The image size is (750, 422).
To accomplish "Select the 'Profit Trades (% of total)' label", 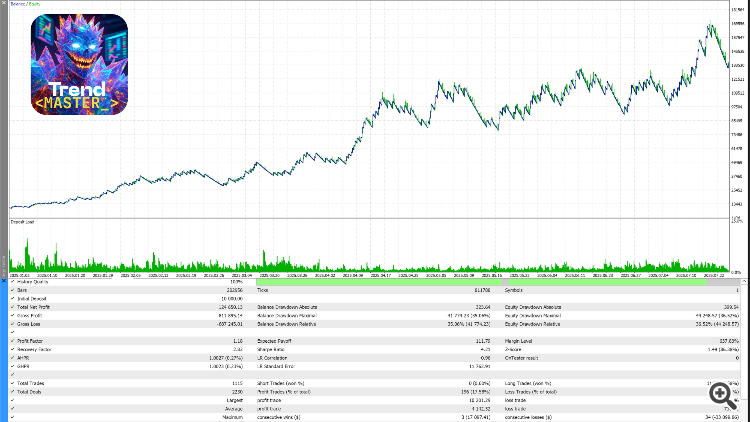I will [x=284, y=392].
